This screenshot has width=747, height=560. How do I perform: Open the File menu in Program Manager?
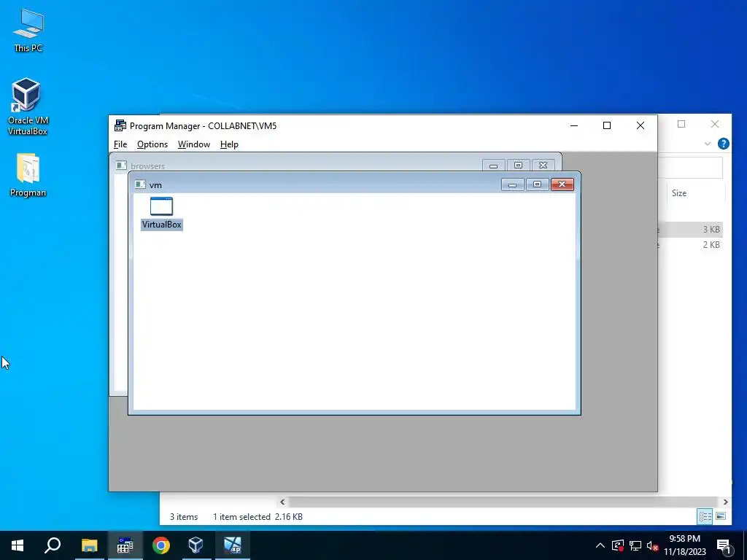coord(120,144)
